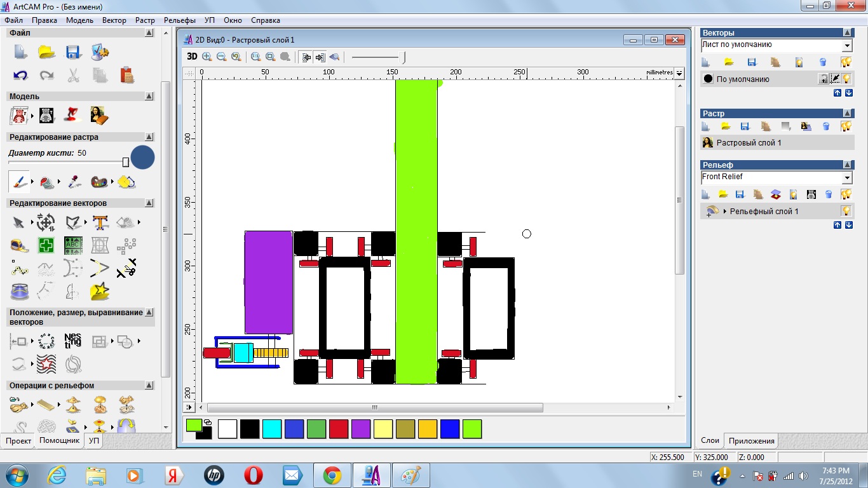The width and height of the screenshot is (868, 488).
Task: Open the Правка menu
Action: coord(44,20)
